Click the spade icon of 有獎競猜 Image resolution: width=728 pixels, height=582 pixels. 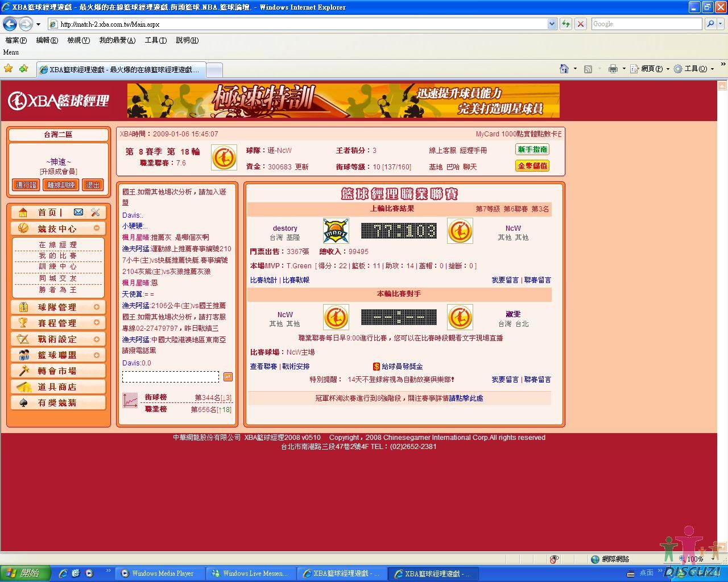point(23,402)
